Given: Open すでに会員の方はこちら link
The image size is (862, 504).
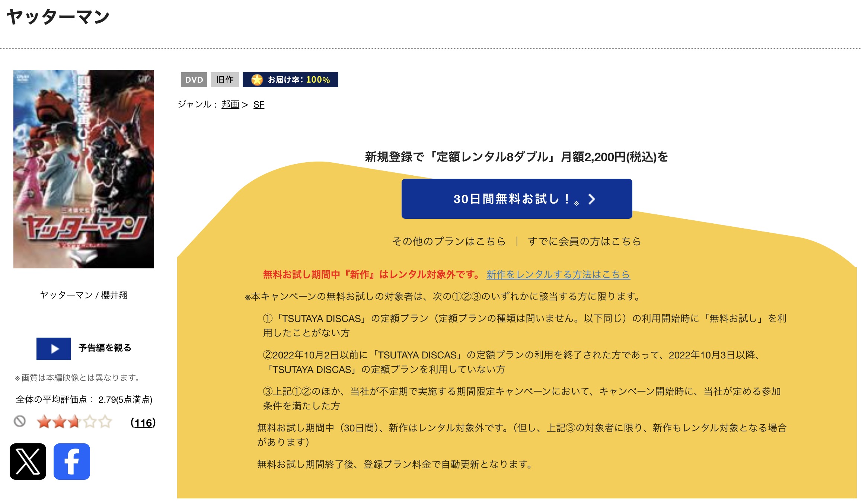Looking at the screenshot, I should click(584, 241).
